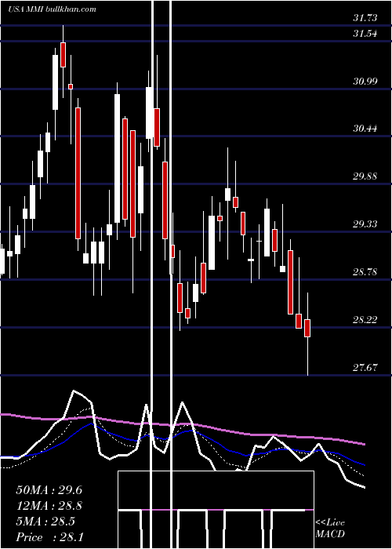Screen dimensions: 392x549
Task: Click the 31.54 price level label
Action: tap(365, 34)
